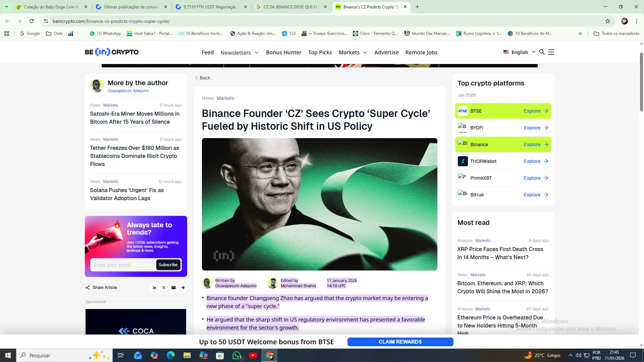Expand the Markets navigation dropdown
Viewport: 644px width, 362px height.
click(353, 52)
